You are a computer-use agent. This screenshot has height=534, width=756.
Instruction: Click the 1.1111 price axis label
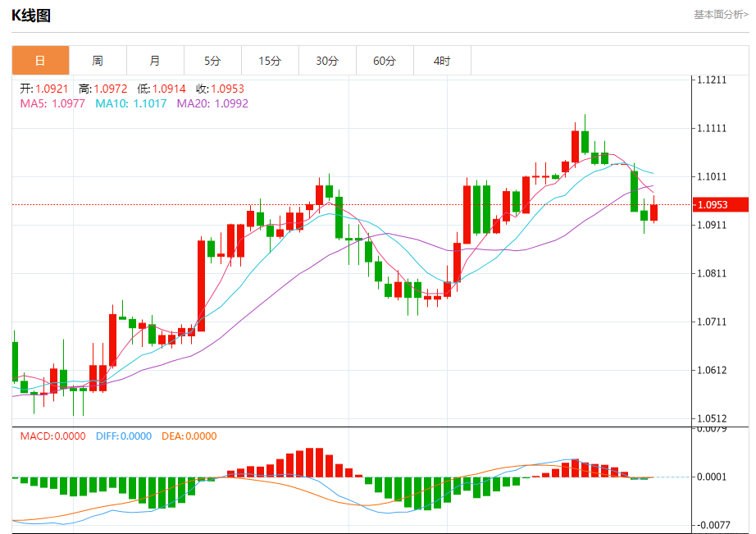[712, 128]
